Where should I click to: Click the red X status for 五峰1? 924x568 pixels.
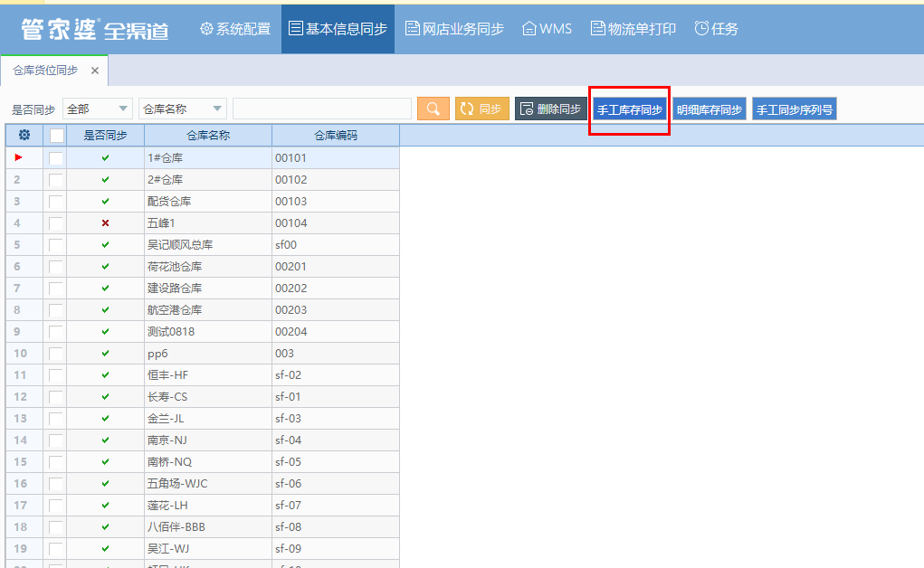pos(106,223)
